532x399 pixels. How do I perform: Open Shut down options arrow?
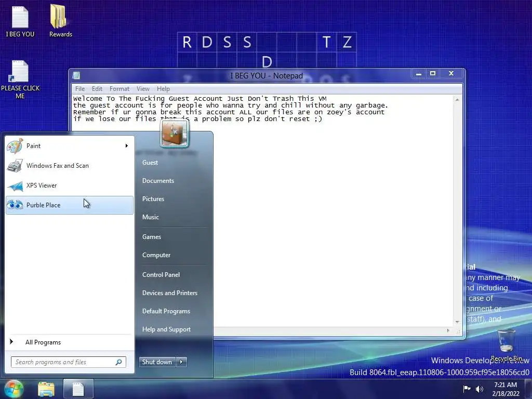[181, 362]
